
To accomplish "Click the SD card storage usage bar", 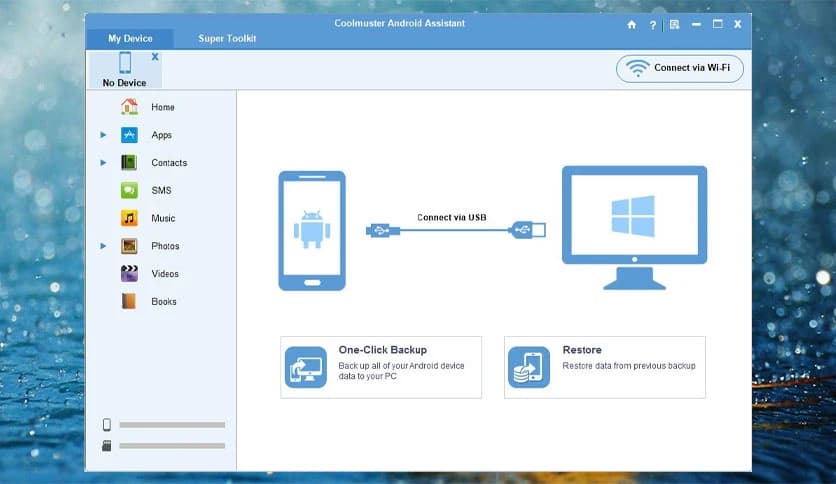I will (x=172, y=446).
